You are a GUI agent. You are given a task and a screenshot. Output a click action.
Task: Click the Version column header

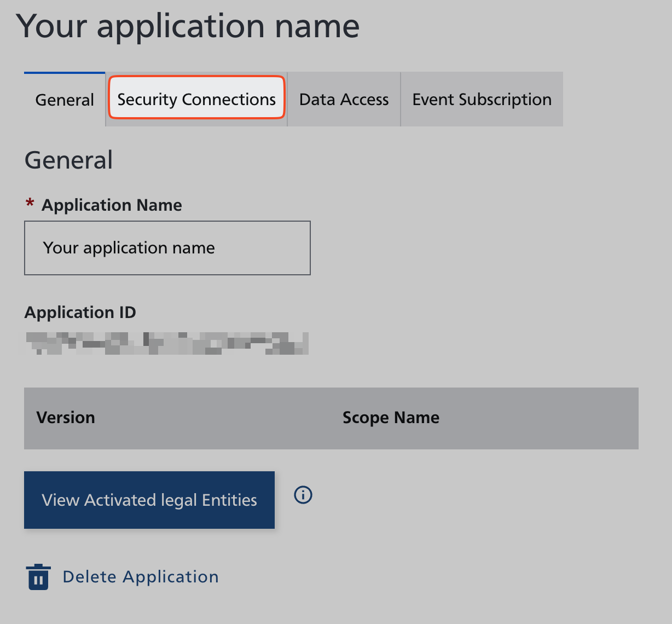(x=66, y=418)
